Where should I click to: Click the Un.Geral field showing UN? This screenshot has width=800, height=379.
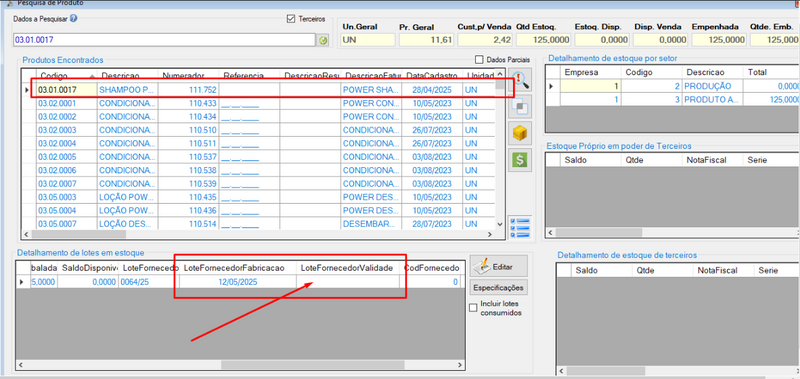(367, 40)
